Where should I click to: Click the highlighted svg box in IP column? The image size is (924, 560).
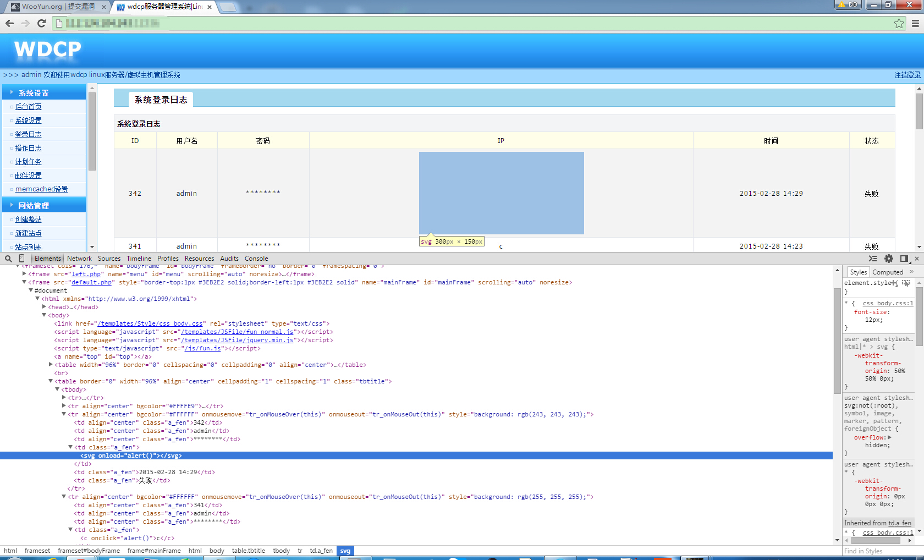click(x=502, y=193)
